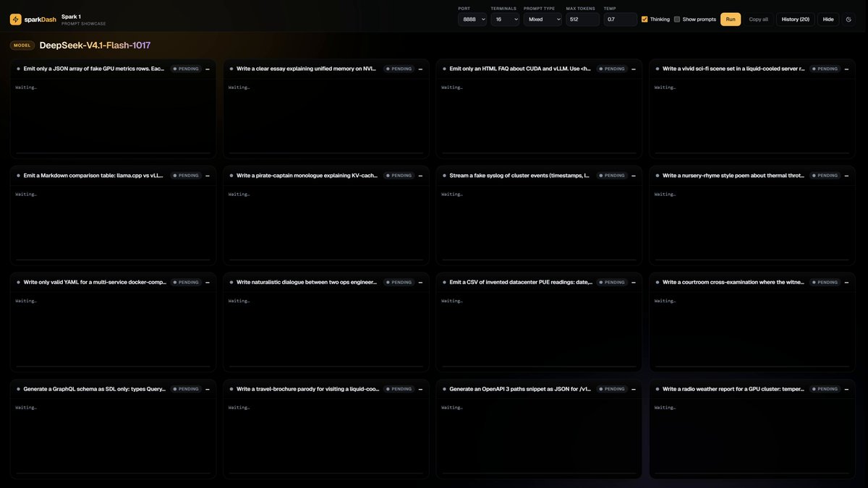Click the 'Write a courtroom cross-examination' prompt title
Viewport: 868px width, 488px height.
(733, 282)
